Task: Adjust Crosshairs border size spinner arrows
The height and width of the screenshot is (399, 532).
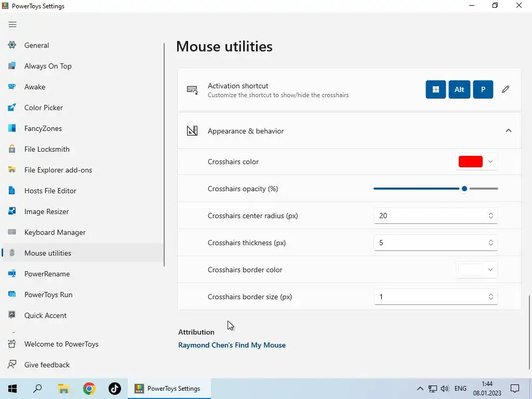Action: click(x=490, y=297)
